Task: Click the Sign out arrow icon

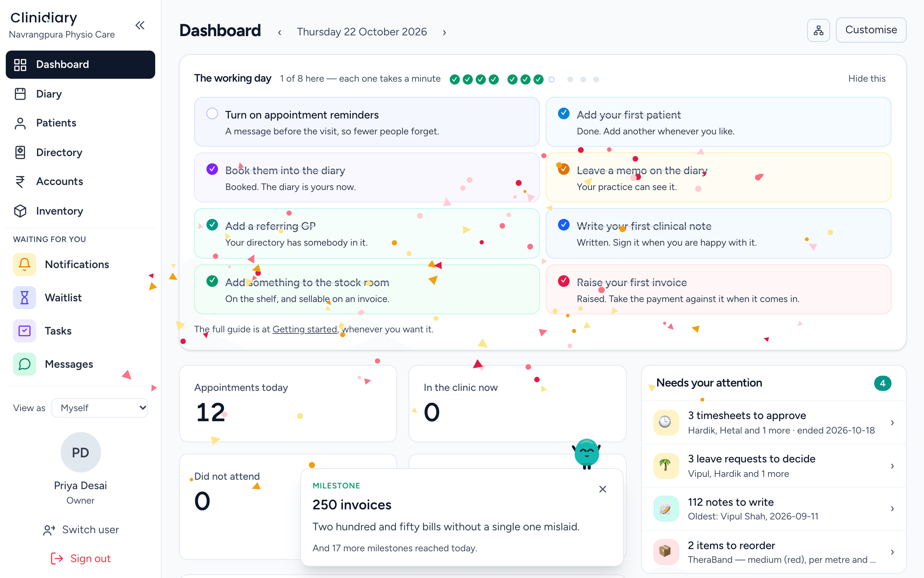Action: click(57, 558)
